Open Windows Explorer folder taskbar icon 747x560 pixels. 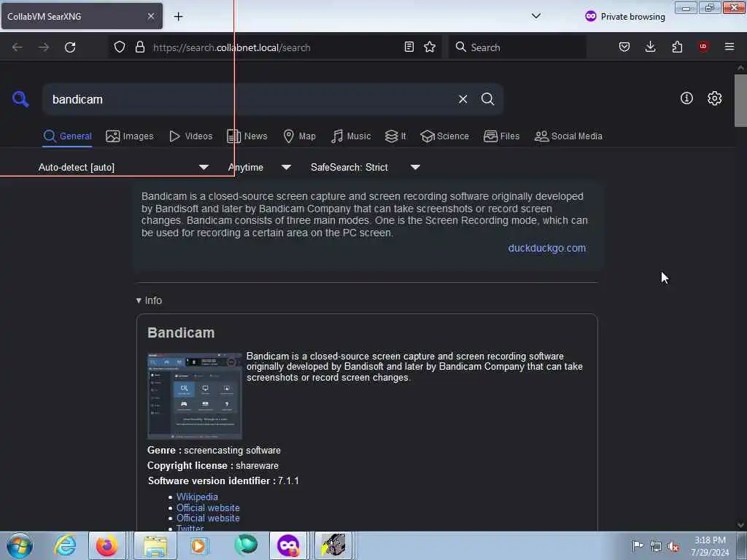155,545
